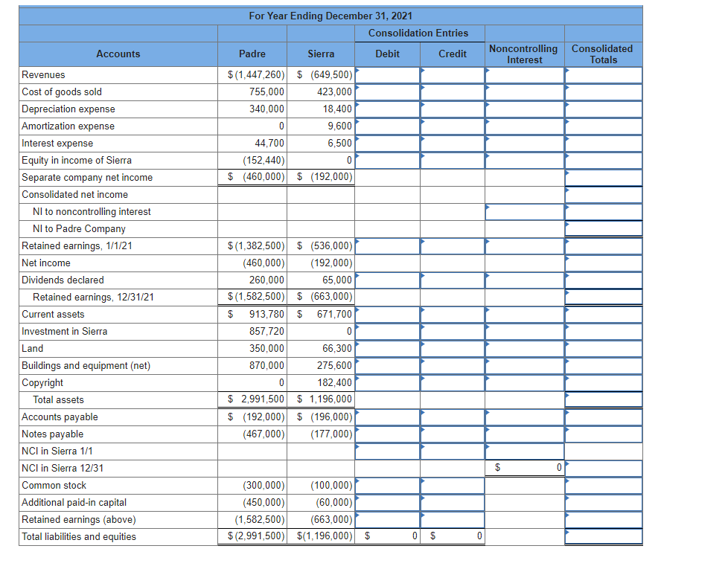Select Separate company net income Consolidated Totals cell
This screenshot has width=728, height=569.
(x=604, y=178)
